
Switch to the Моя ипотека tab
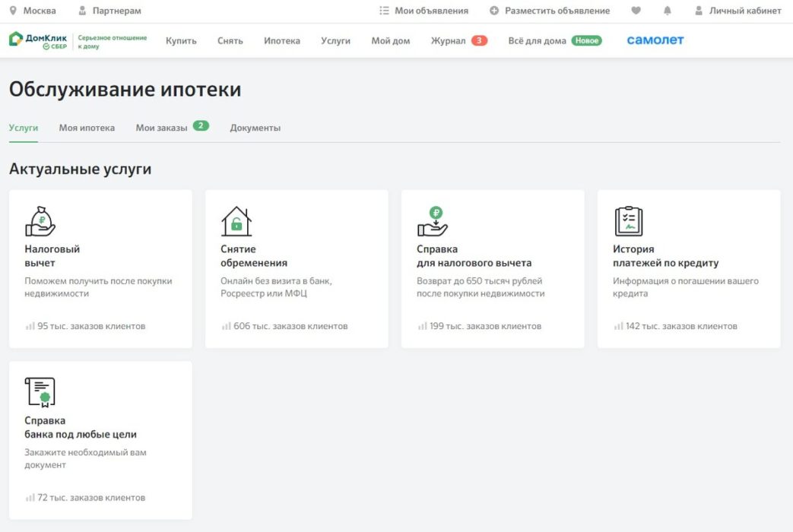(86, 128)
